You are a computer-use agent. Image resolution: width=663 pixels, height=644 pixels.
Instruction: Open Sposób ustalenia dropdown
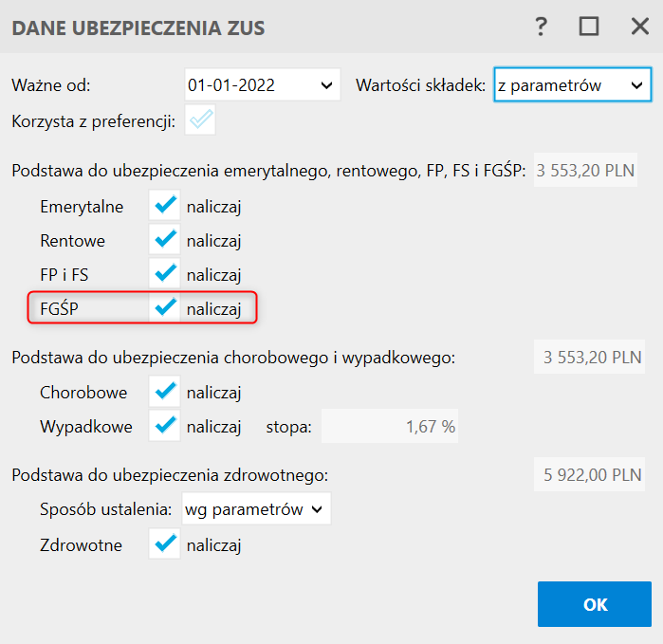click(317, 509)
